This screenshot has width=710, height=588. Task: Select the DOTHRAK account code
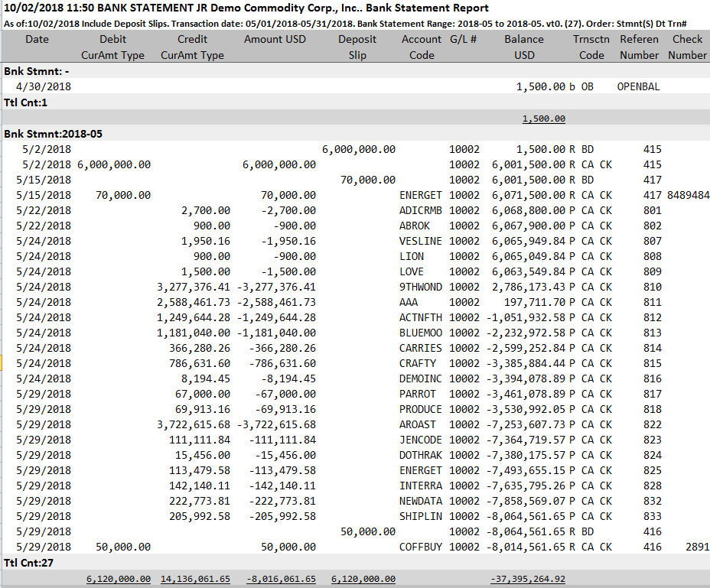click(420, 456)
